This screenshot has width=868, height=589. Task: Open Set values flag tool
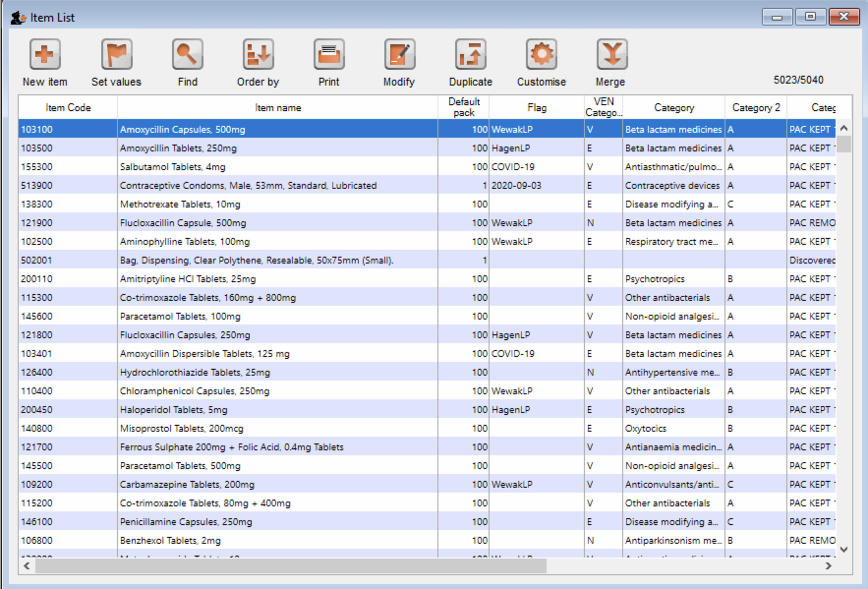pyautogui.click(x=116, y=55)
